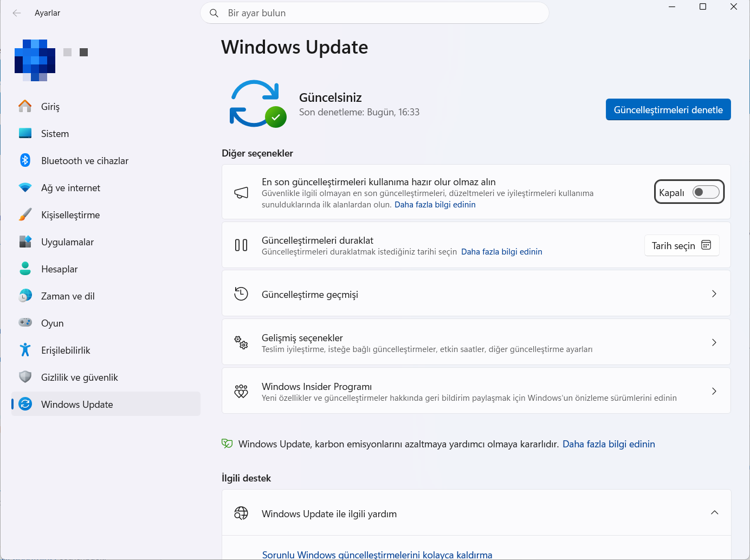Image resolution: width=750 pixels, height=560 pixels.
Task: Click the Wi-Fi icon next to Ağ ve internet
Action: [x=25, y=187]
